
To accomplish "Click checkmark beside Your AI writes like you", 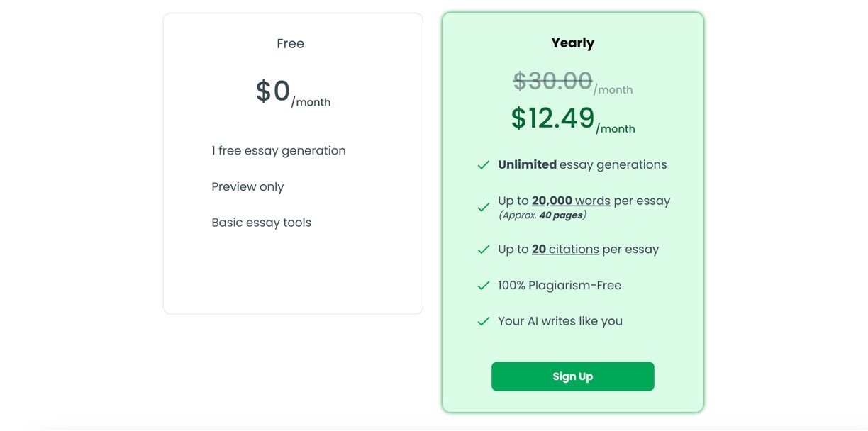I will (x=484, y=321).
